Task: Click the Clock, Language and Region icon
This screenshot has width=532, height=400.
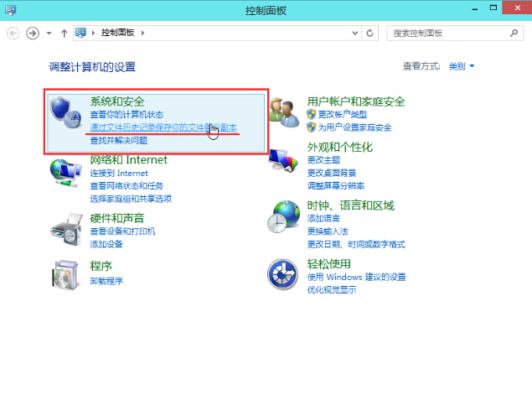Action: 285,218
